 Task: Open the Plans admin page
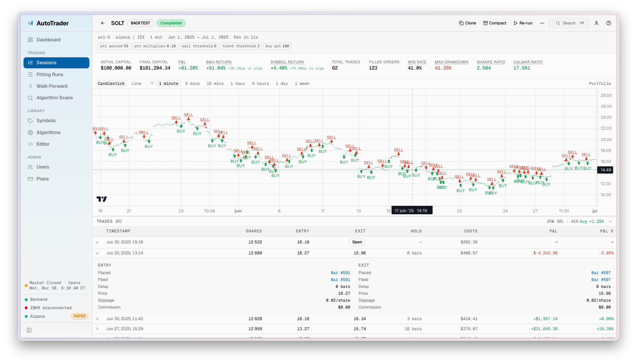[43, 179]
